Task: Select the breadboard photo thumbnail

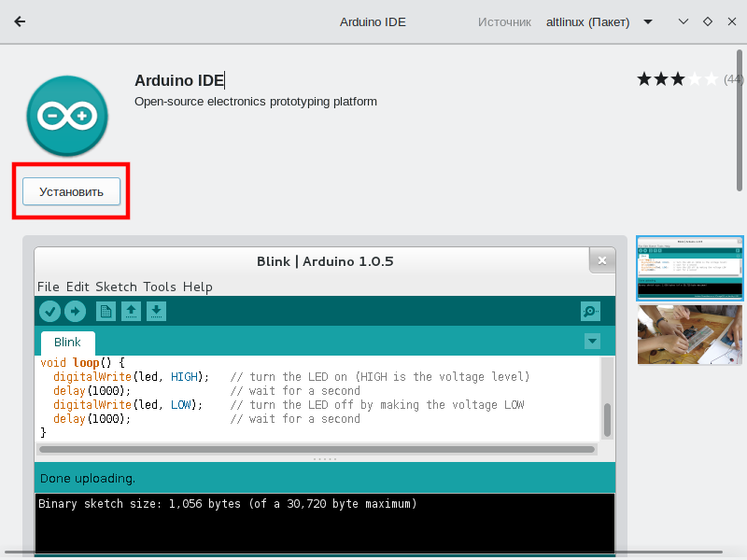Action: [x=690, y=335]
